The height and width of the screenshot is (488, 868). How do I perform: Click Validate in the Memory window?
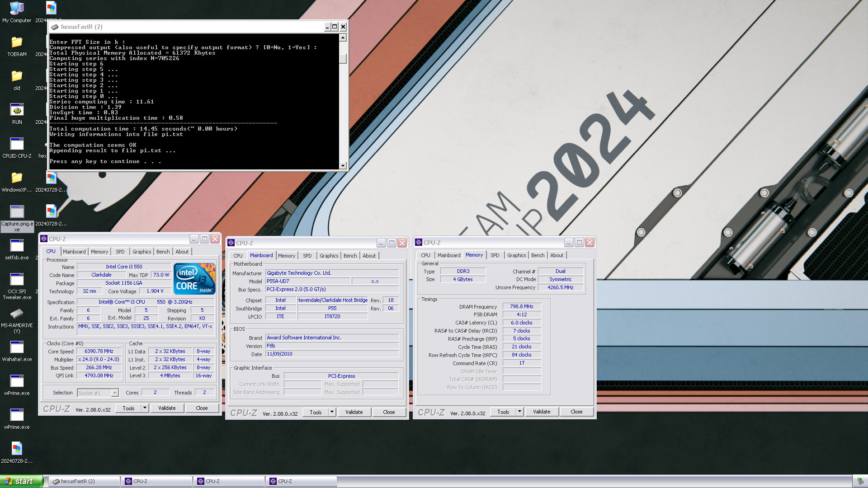pos(542,412)
